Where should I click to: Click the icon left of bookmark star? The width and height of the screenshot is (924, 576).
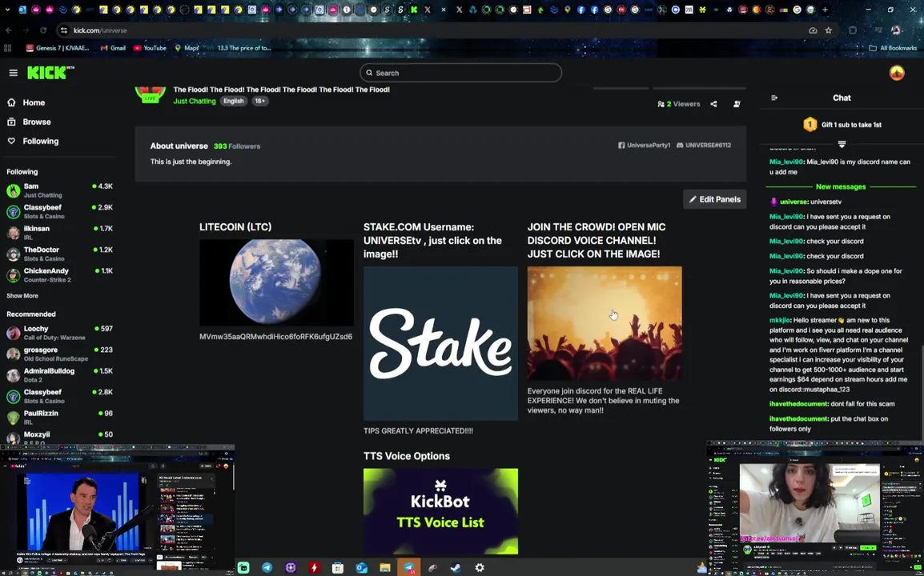813,30
